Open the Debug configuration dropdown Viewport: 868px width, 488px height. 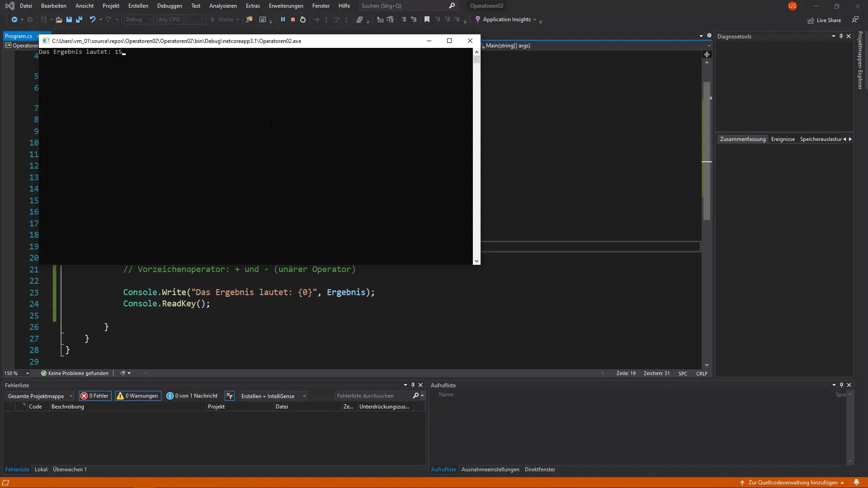coord(139,19)
